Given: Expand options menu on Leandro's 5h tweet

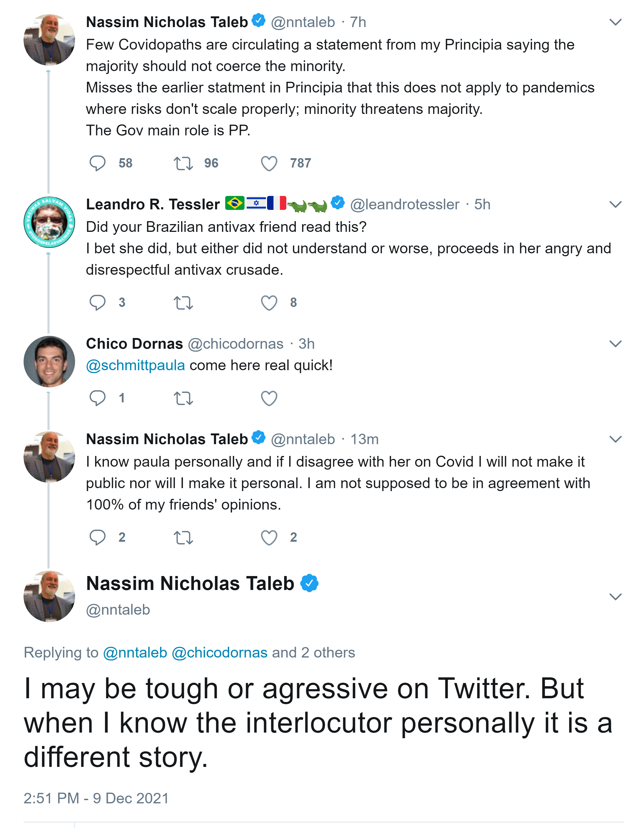Looking at the screenshot, I should click(615, 204).
